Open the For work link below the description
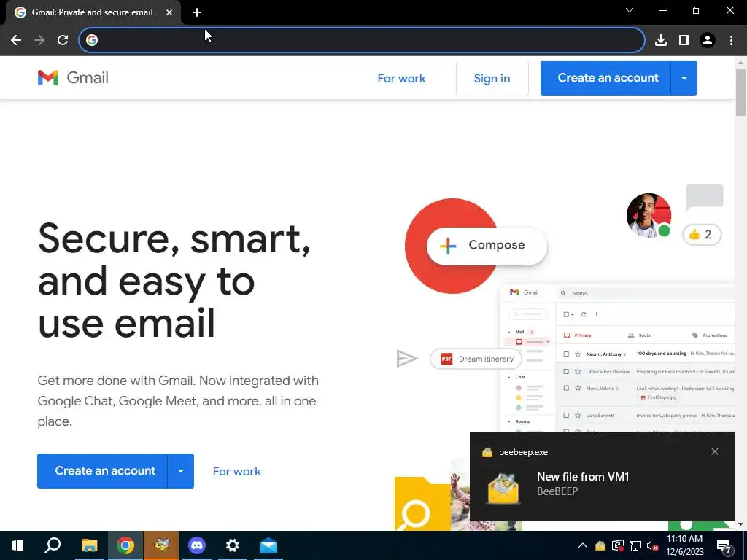The width and height of the screenshot is (747, 560). click(x=236, y=472)
